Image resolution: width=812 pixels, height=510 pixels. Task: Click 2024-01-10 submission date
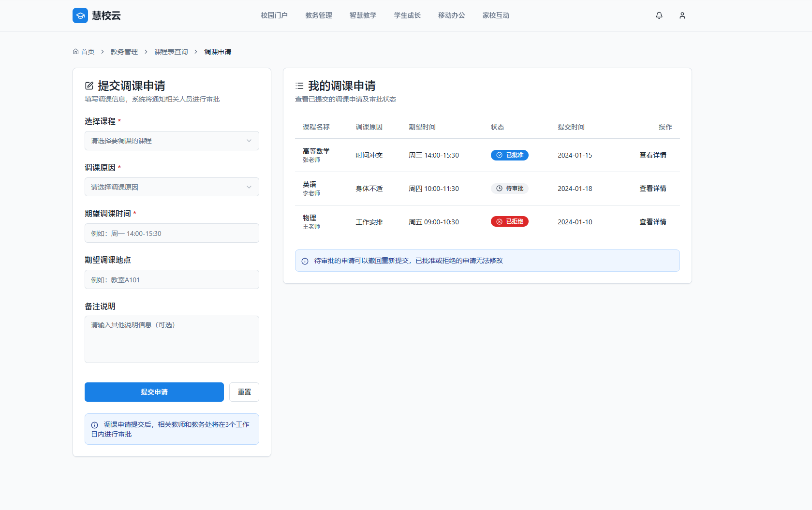575,222
